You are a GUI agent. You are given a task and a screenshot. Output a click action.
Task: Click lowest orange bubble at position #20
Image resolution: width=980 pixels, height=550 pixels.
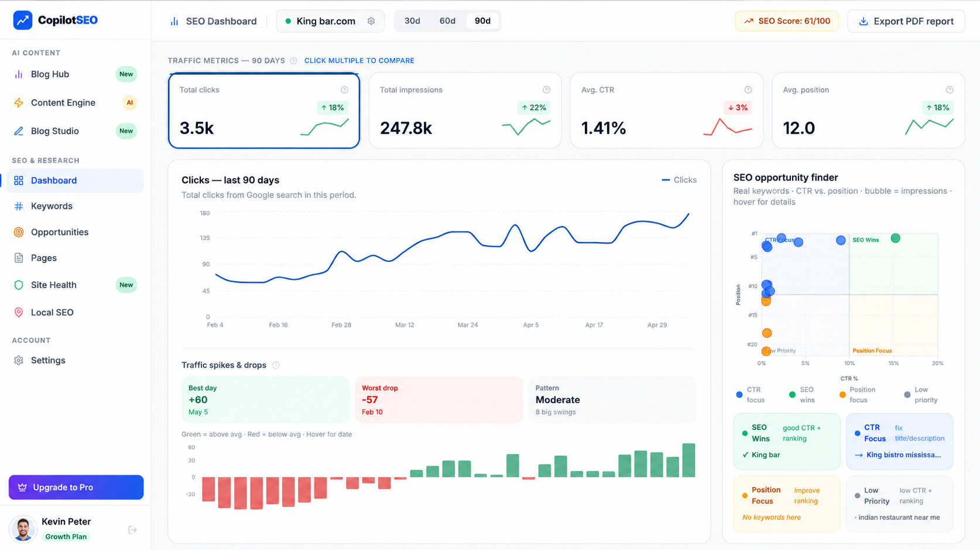click(x=766, y=351)
